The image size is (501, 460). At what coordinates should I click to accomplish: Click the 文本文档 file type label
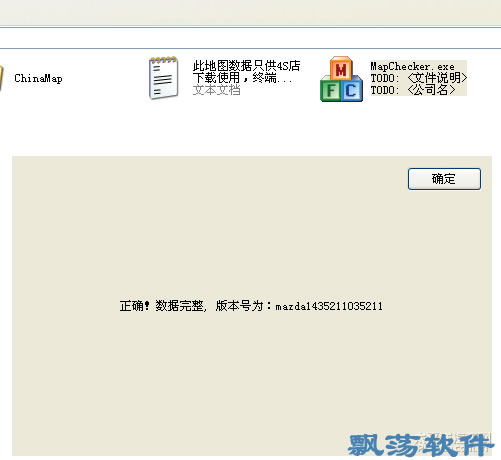(x=216, y=90)
